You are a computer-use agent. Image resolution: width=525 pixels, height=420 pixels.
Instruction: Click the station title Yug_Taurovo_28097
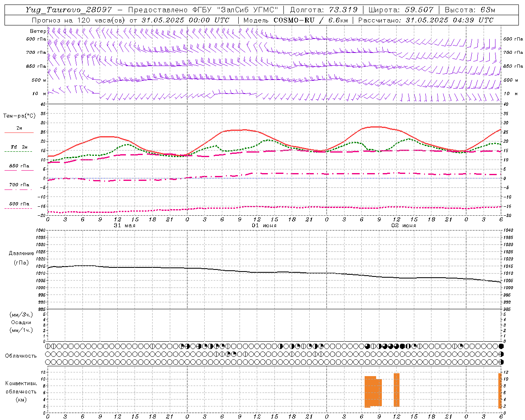68,10
